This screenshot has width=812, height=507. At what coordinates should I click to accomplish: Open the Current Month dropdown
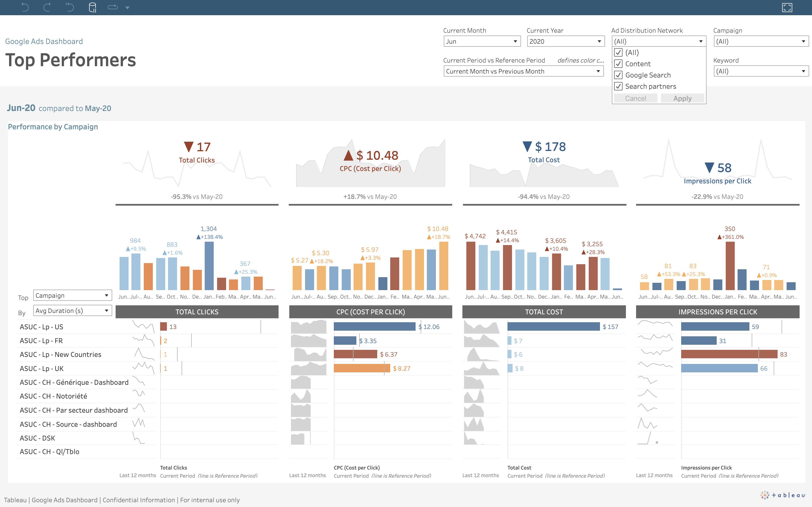click(482, 41)
